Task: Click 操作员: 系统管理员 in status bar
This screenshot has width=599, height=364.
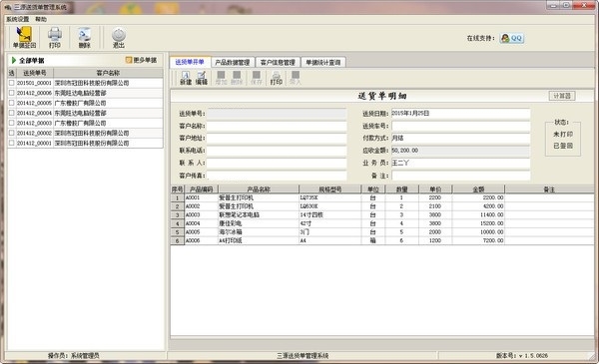Action: coord(73,356)
